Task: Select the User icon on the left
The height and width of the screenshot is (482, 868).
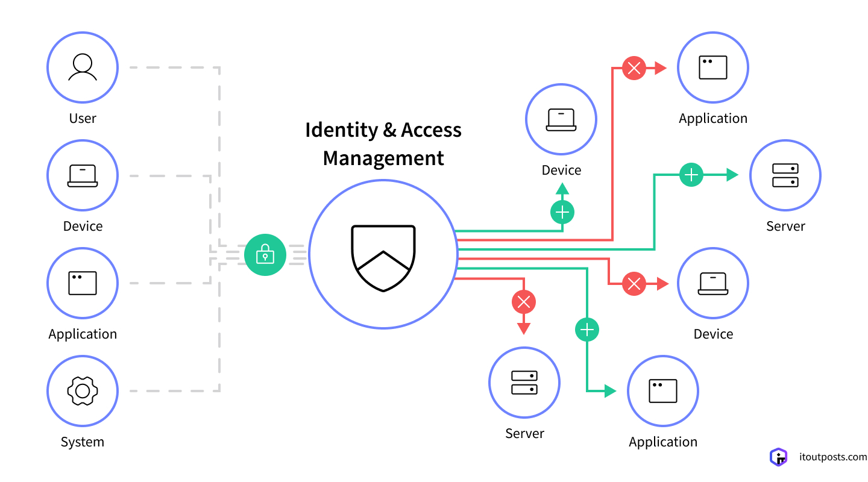Action: 83,67
